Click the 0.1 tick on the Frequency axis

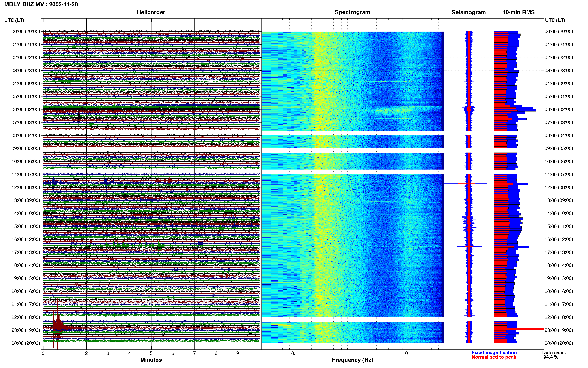tap(295, 353)
